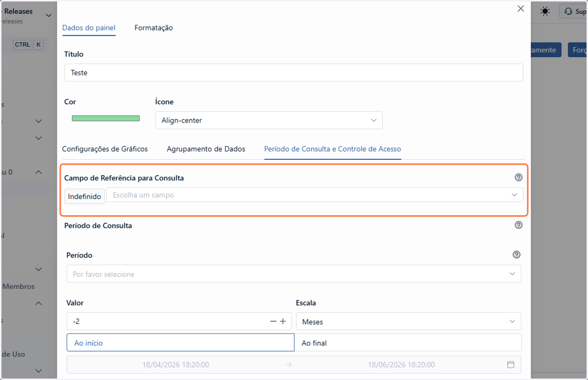Image resolution: width=588 pixels, height=380 pixels.
Task: Click the Indefinido button
Action: [84, 196]
